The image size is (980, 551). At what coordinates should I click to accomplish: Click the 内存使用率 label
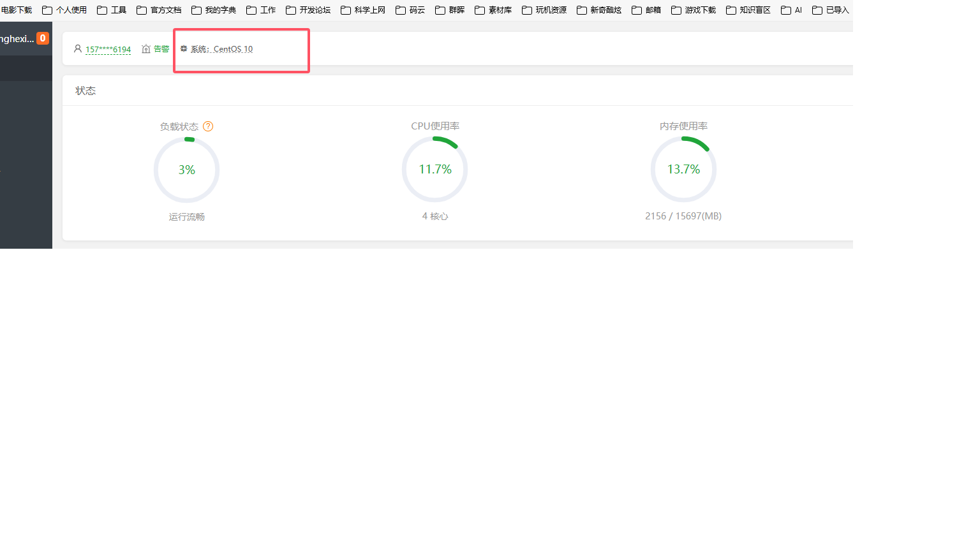tap(684, 126)
